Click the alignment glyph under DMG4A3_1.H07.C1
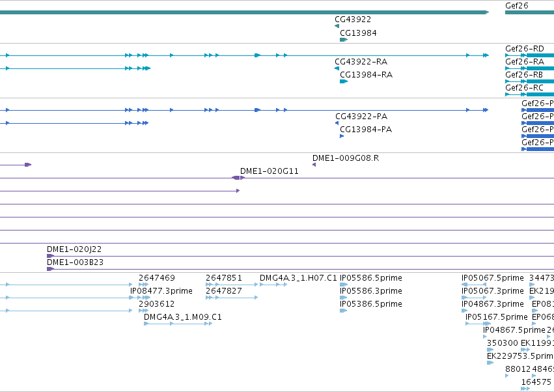The image size is (554, 392). pos(273,285)
